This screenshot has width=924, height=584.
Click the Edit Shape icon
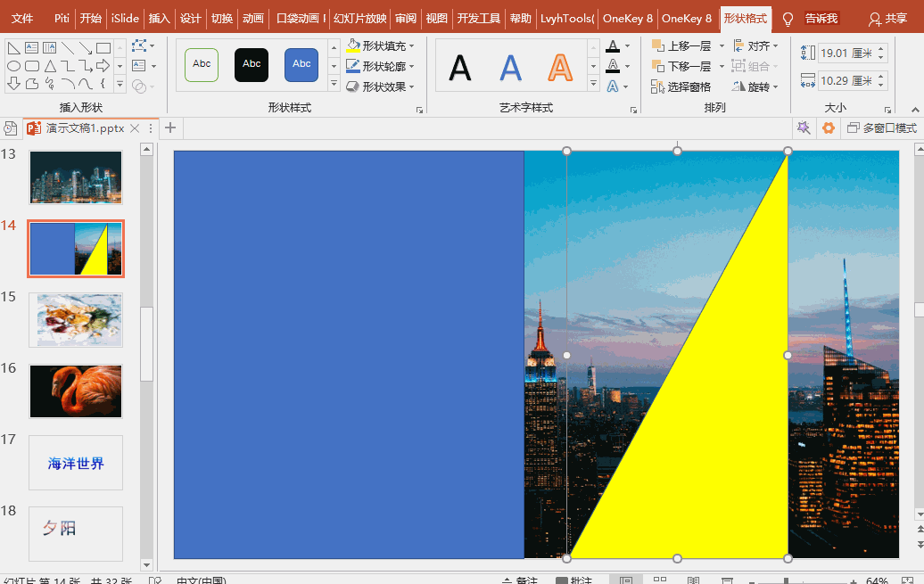pyautogui.click(x=139, y=46)
